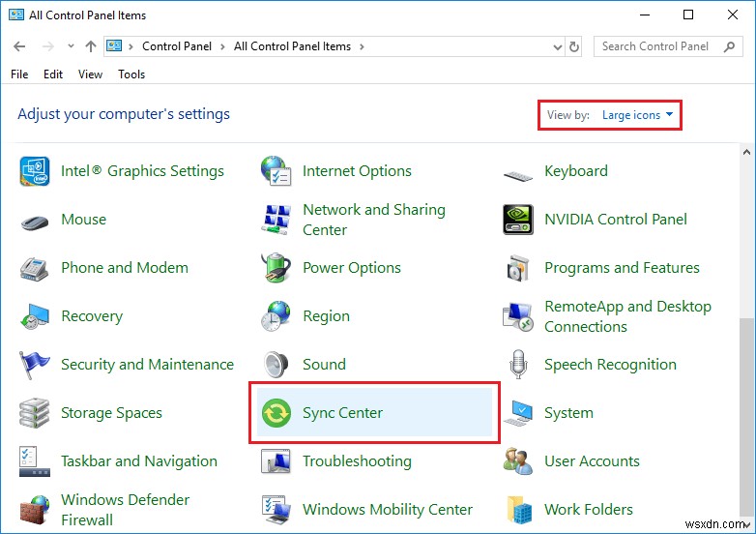Open the Tools menu
Screen dimensions: 756x534
tap(131, 74)
